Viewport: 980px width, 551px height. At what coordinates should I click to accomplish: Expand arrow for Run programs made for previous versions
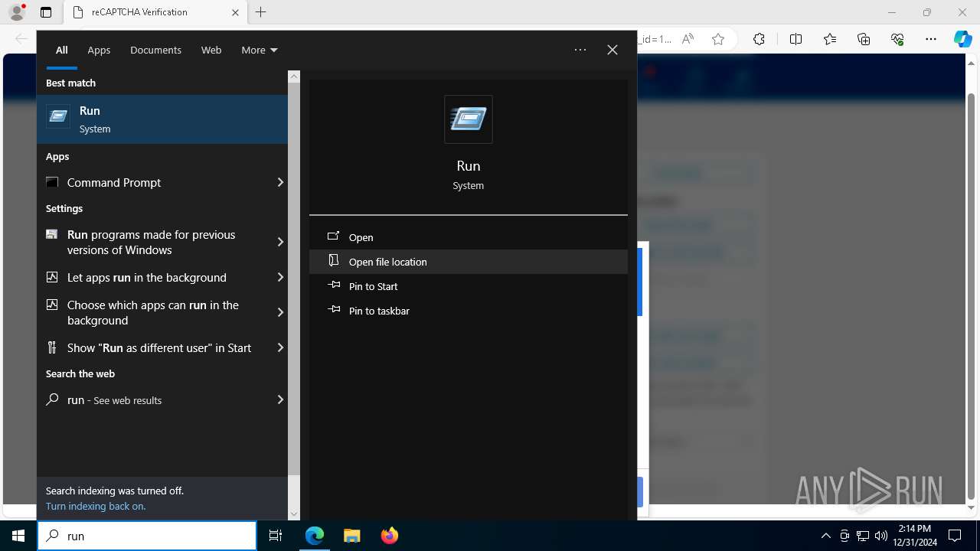(280, 242)
